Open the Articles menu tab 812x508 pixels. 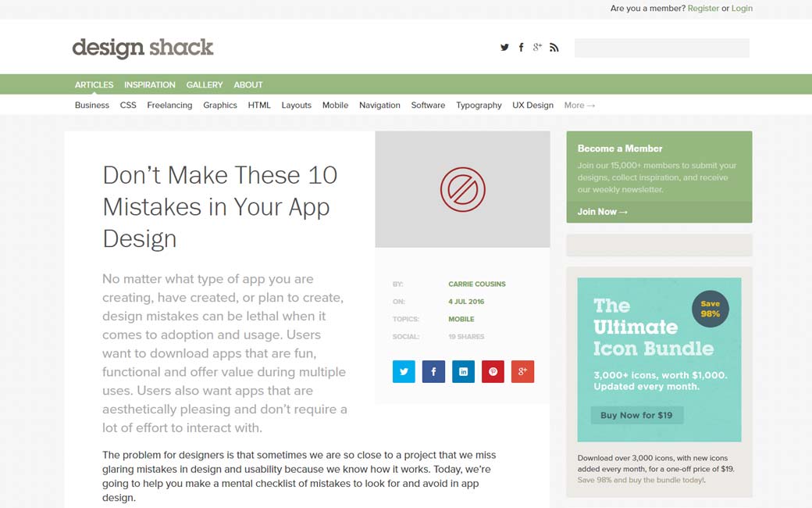click(94, 84)
